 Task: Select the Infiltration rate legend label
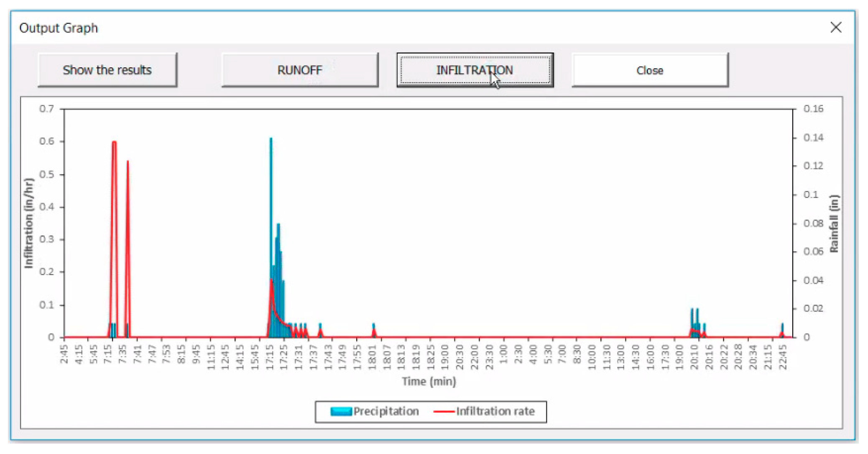point(495,411)
